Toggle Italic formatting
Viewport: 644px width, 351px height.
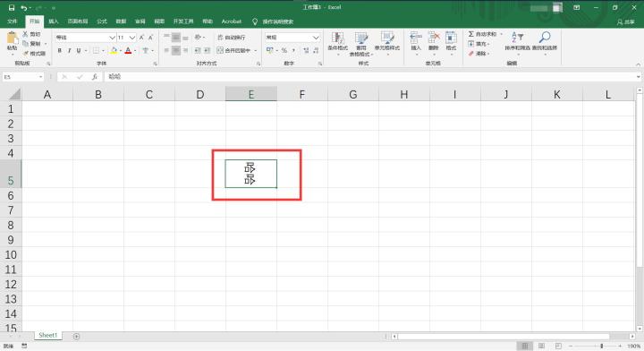pos(70,50)
